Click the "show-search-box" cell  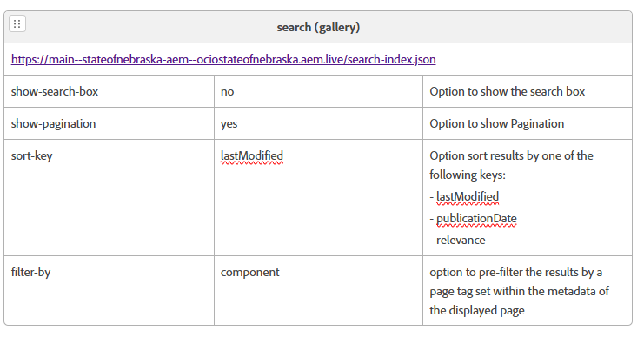click(x=109, y=91)
